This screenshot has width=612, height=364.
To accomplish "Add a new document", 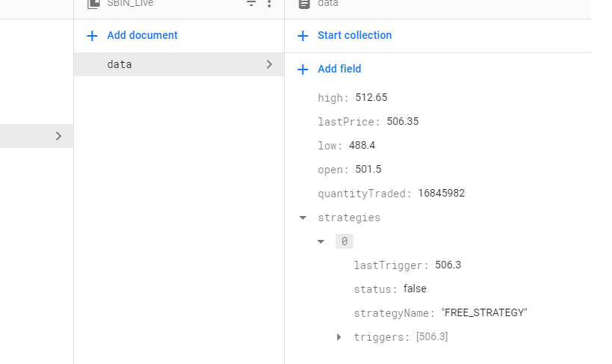I will click(142, 35).
